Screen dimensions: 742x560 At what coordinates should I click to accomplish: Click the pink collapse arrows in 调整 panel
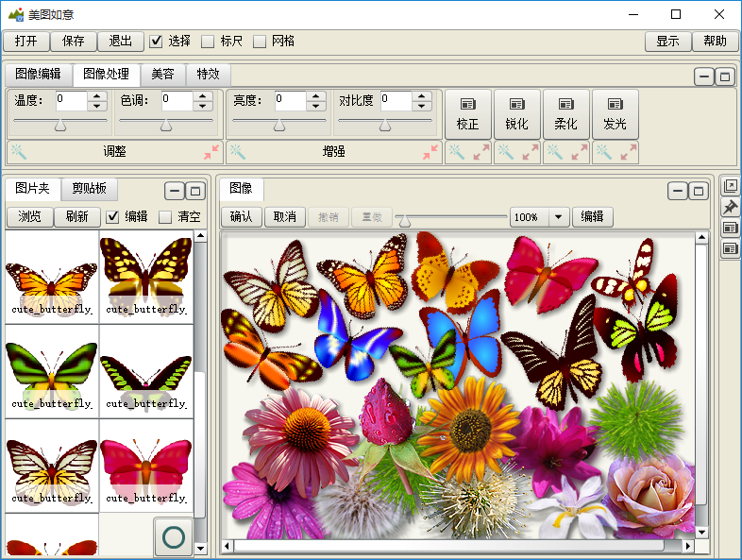[211, 152]
